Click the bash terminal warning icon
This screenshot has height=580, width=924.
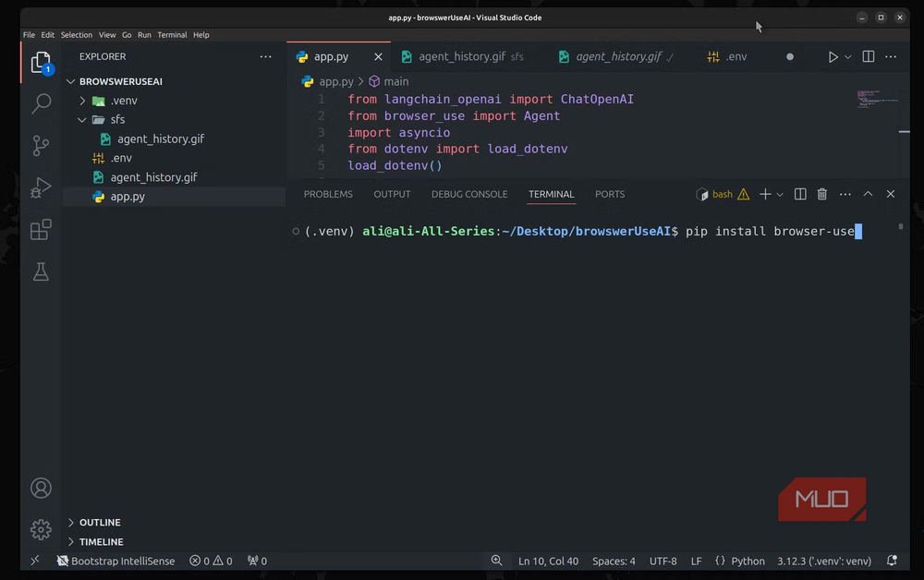click(x=744, y=194)
